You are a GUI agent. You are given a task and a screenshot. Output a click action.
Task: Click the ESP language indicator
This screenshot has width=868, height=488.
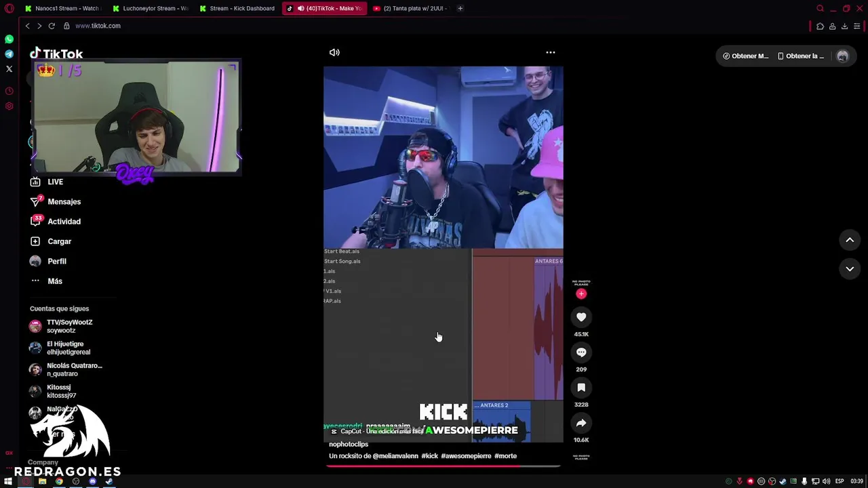coord(840,481)
